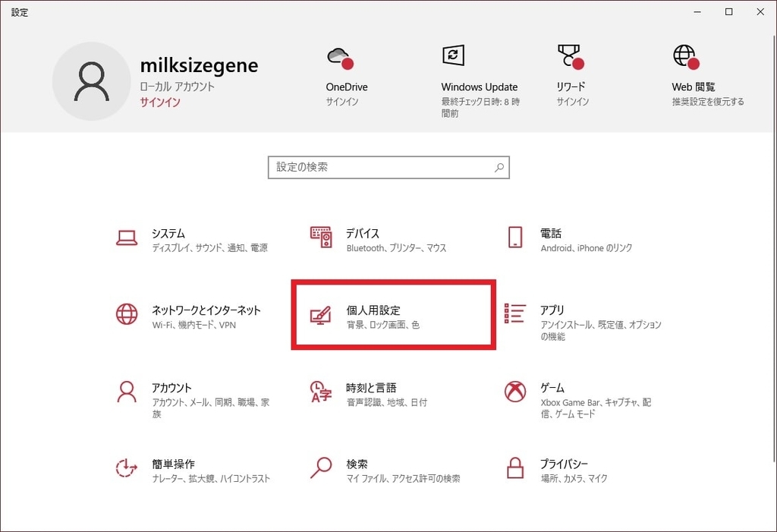Screen dimensions: 777x532
Task: Click the リワード medal icon
Action: tap(571, 56)
